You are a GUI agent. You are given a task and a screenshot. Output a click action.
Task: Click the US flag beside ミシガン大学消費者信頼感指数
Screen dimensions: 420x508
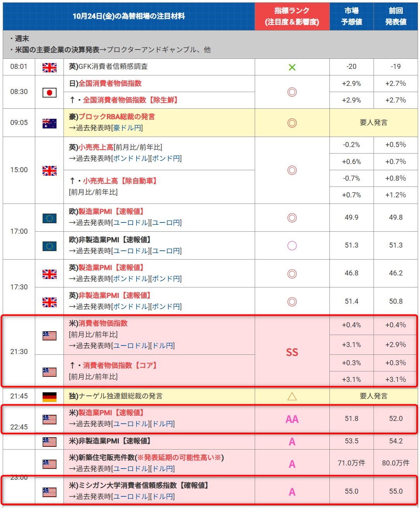49,492
